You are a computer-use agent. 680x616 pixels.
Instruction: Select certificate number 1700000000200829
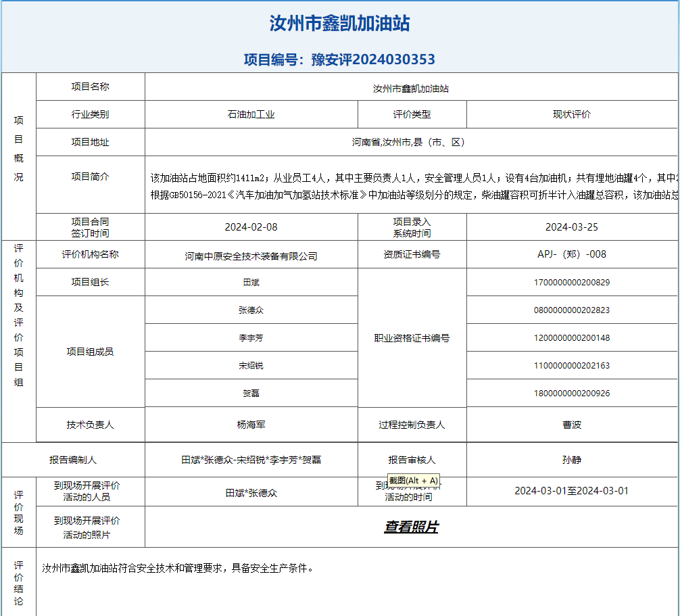[572, 283]
